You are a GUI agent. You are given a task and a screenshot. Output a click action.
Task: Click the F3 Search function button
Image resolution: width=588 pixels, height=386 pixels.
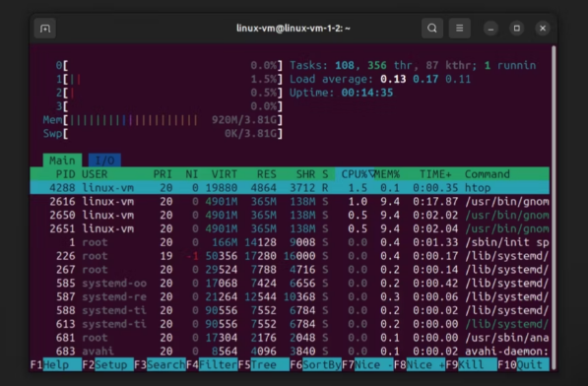pos(161,364)
